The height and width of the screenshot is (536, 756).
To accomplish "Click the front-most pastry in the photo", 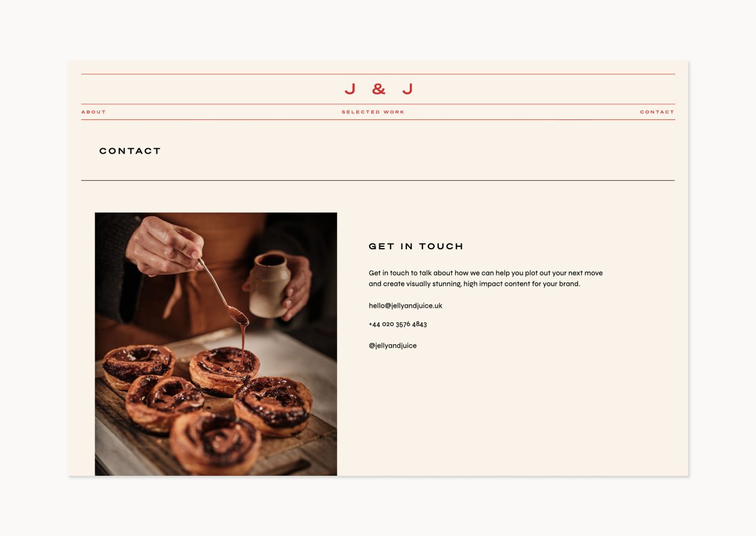I will tap(215, 443).
